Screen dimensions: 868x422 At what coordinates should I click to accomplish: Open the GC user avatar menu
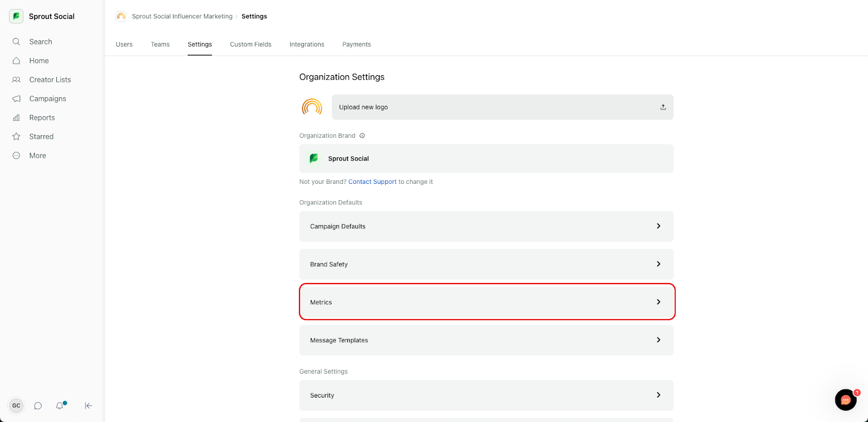tap(16, 406)
